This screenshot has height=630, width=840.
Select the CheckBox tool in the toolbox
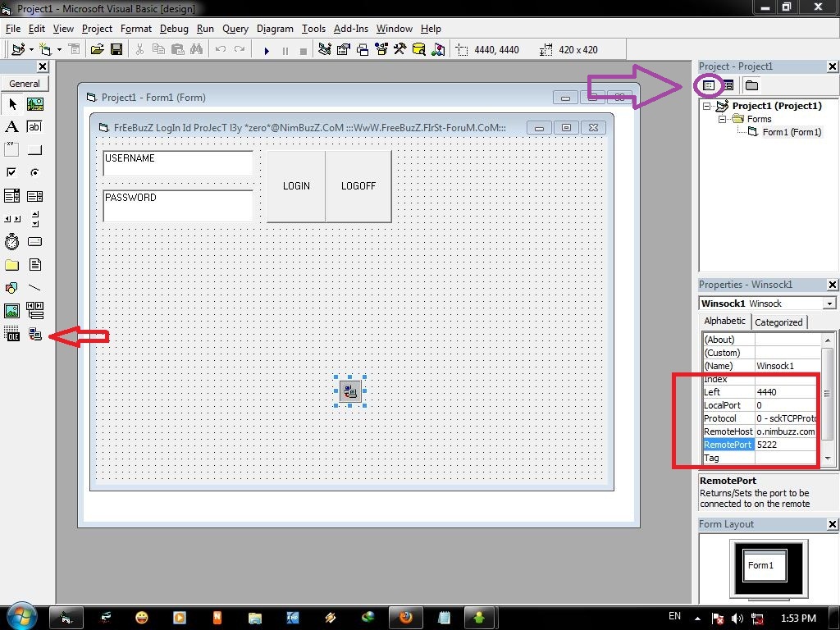11,172
